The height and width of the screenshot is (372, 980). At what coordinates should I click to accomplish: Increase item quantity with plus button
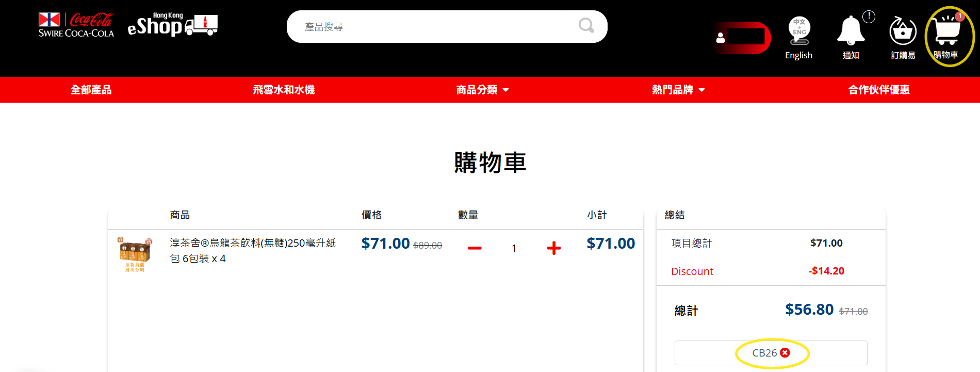click(x=553, y=248)
